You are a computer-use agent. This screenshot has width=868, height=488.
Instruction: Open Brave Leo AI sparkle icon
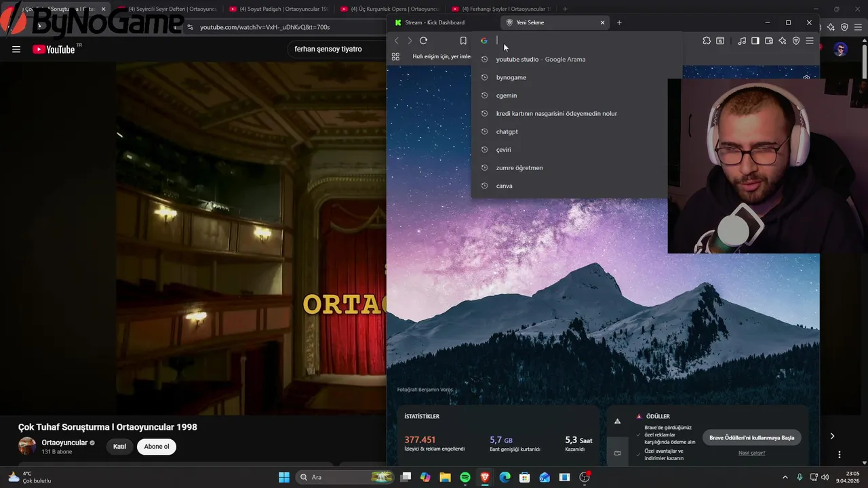[x=783, y=41]
